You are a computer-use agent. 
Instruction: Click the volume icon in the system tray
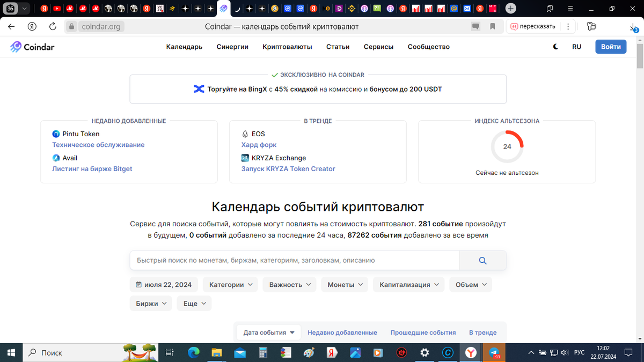click(x=565, y=352)
